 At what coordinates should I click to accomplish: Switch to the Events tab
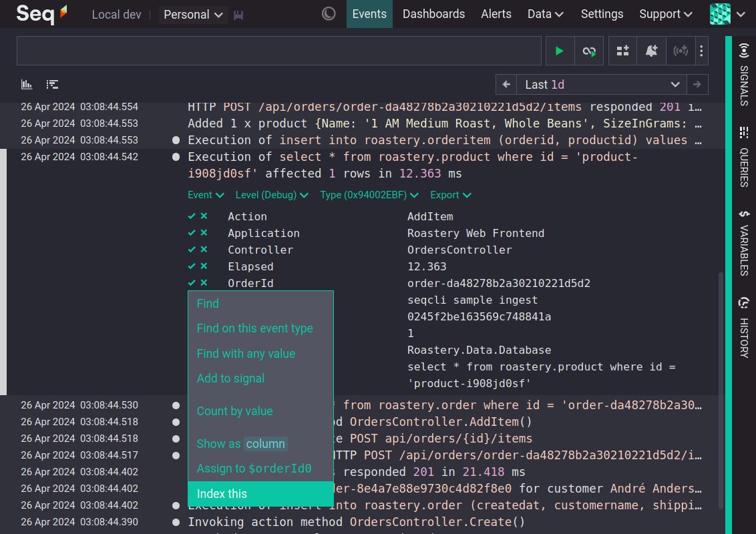pyautogui.click(x=369, y=14)
